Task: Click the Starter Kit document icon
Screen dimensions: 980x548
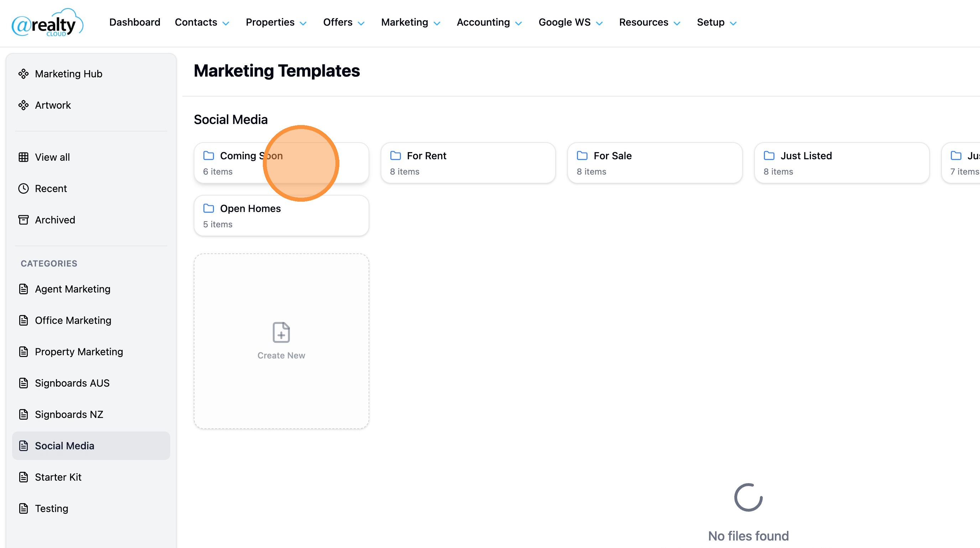Action: [24, 477]
